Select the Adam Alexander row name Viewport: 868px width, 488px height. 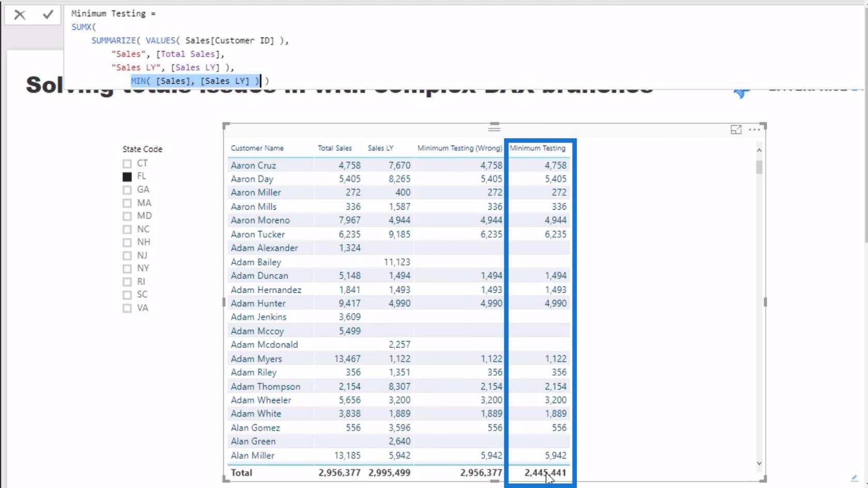point(264,248)
